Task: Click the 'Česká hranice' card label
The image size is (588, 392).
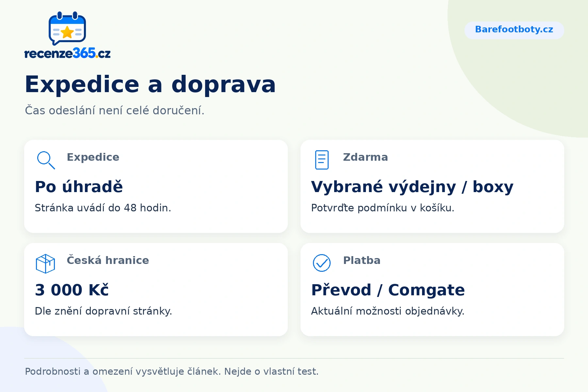Action: point(108,260)
